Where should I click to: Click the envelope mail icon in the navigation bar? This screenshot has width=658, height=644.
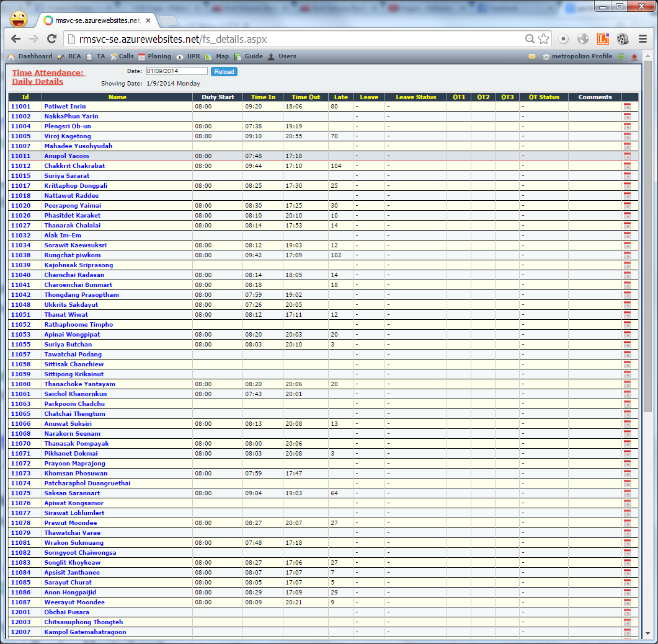pyautogui.click(x=532, y=56)
